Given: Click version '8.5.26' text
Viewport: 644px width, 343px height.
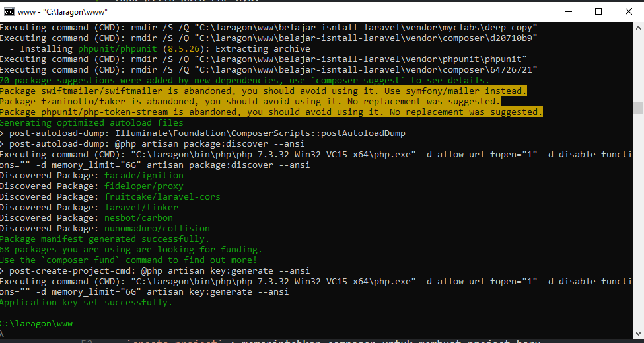Looking at the screenshot, I should [x=183, y=48].
